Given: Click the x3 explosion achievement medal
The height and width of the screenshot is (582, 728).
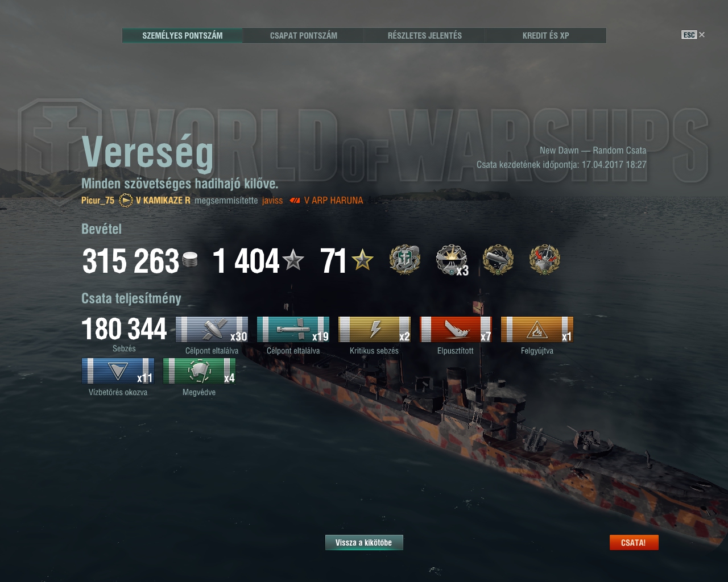Looking at the screenshot, I should pyautogui.click(x=452, y=260).
